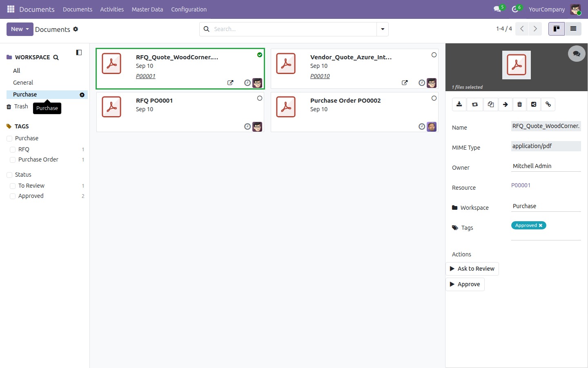Check the To Review status filter

(13, 186)
